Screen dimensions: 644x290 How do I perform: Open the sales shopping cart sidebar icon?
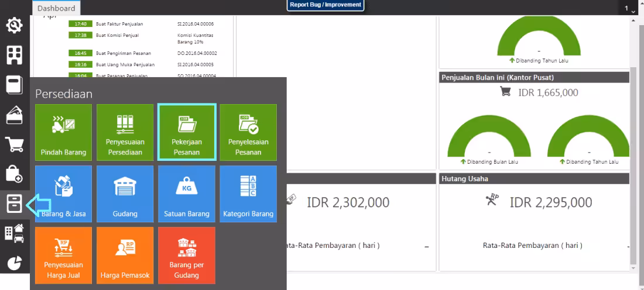coord(15,144)
